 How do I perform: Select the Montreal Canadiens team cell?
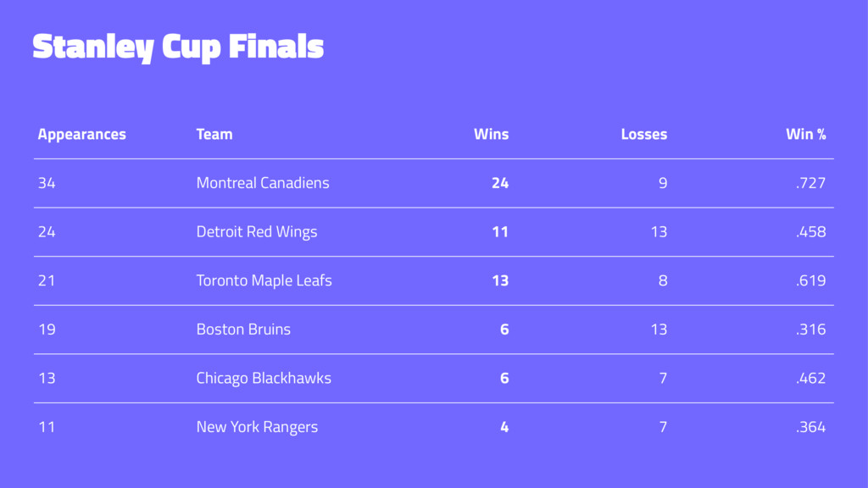263,183
